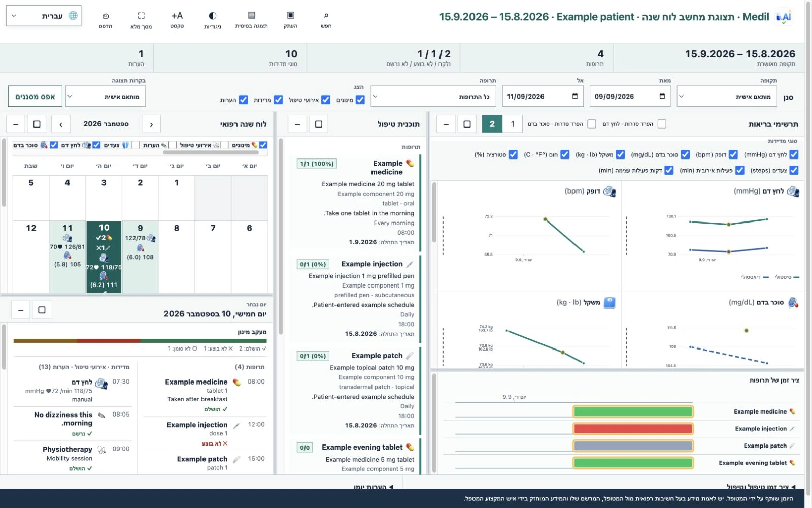This screenshot has width=812, height=508.
Task: Uncheck the steps (צעדים) measurement type in the charts panel
Action: point(794,170)
